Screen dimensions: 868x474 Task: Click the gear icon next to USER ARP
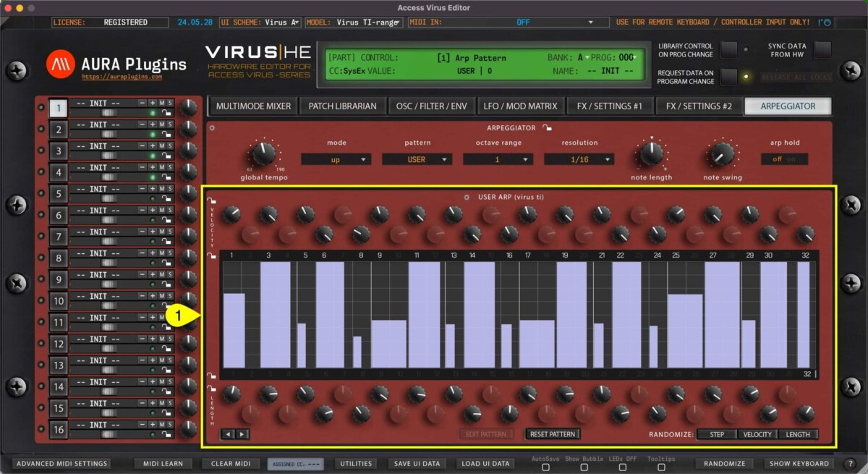tap(467, 197)
